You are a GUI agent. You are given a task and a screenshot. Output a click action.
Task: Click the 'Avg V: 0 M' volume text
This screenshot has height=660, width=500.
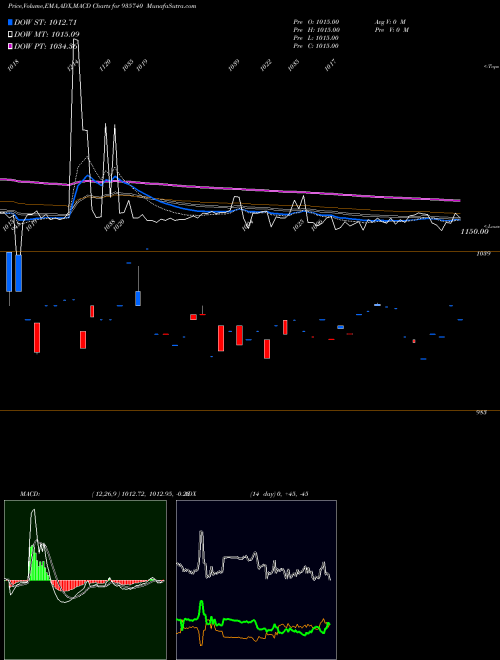390,22
